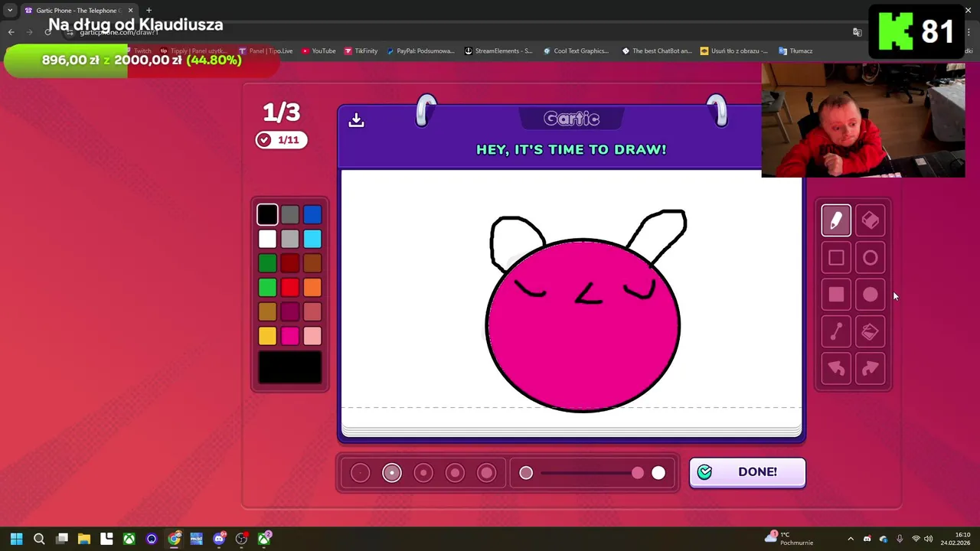
Task: Show hidden icons in the system tray
Action: (x=850, y=539)
